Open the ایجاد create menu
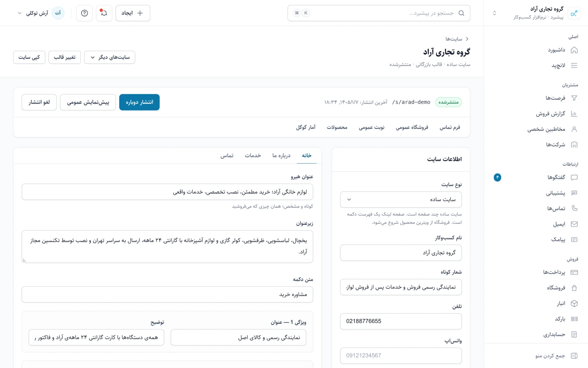Viewport: 588px width, 368px height. click(133, 13)
